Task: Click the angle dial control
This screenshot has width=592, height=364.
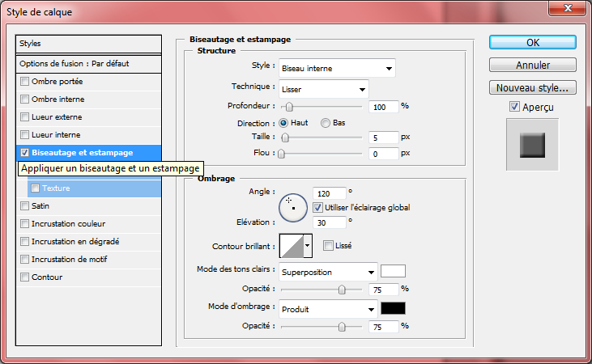Action: pyautogui.click(x=292, y=207)
